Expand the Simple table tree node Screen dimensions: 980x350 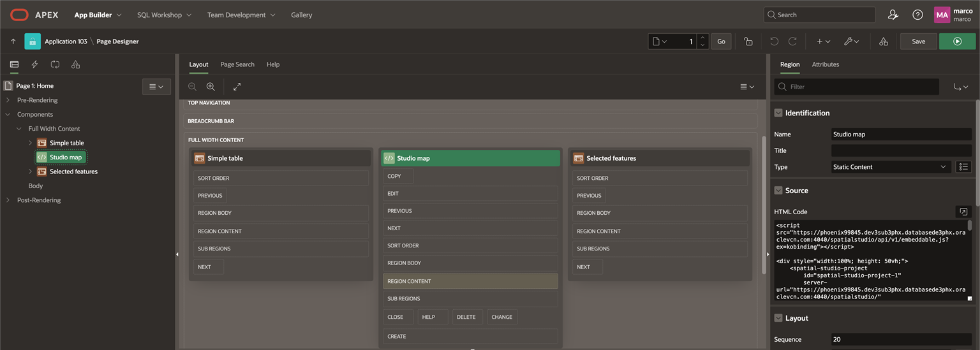point(30,143)
